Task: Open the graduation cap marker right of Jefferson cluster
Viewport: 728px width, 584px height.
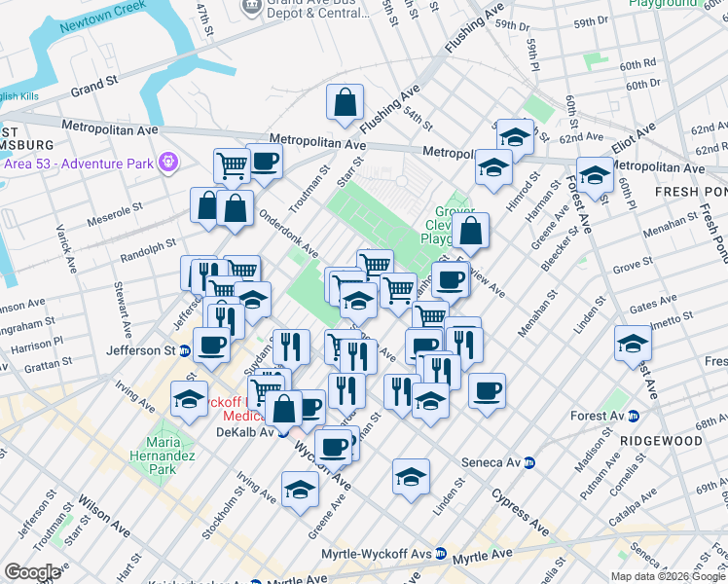Action: click(253, 302)
